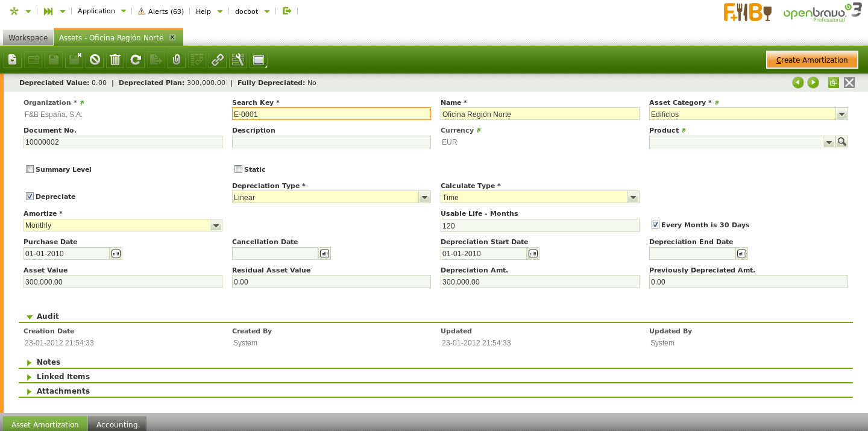Click the Create Amortization button

coord(811,60)
